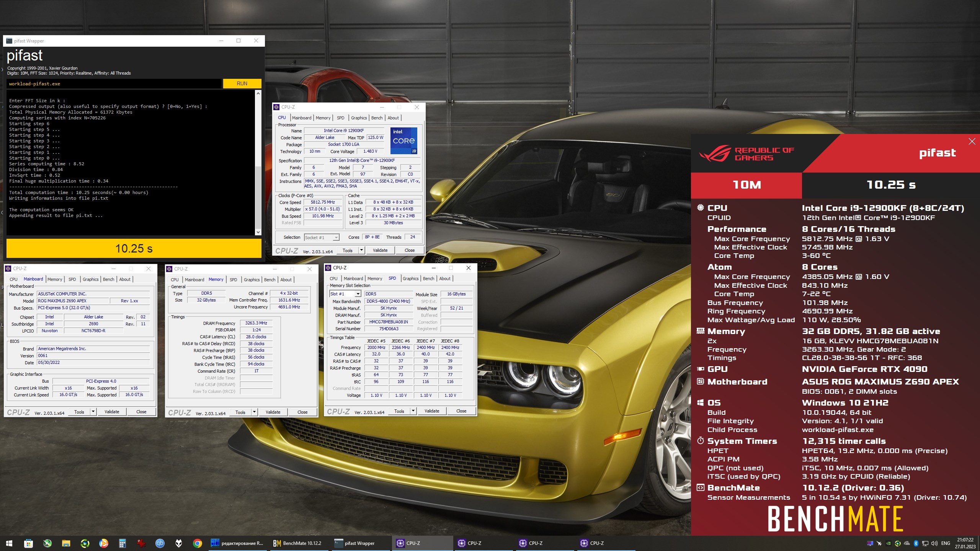980x551 pixels.
Task: Open foobar2000 alien-cat taskbar icon
Action: click(179, 543)
